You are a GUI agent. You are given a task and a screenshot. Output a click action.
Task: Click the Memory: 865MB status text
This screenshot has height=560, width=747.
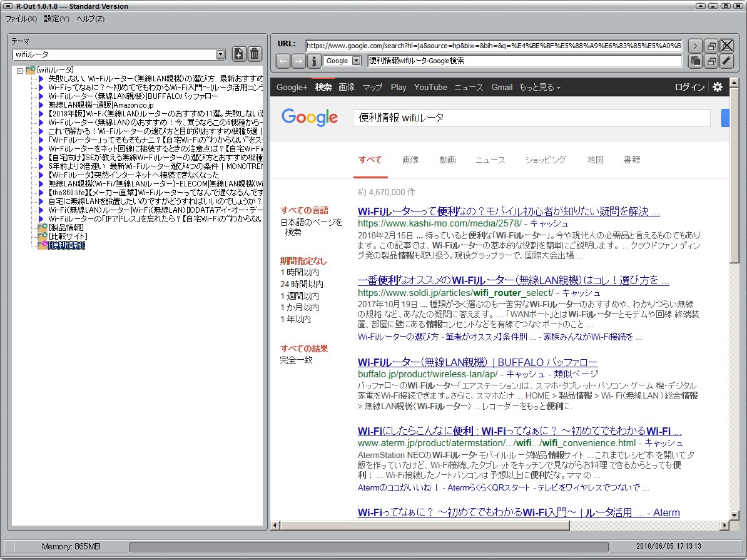pyautogui.click(x=71, y=546)
